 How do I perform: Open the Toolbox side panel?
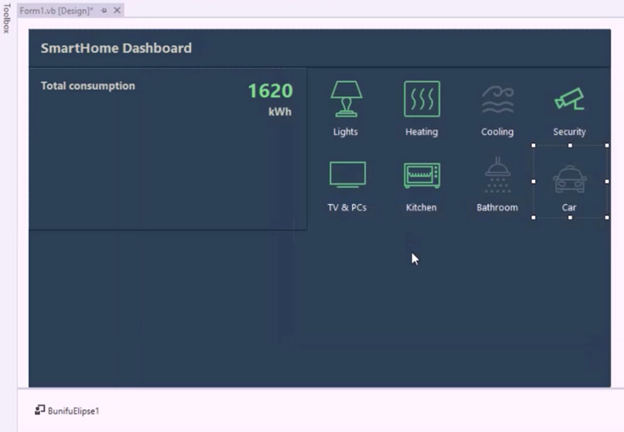click(6, 18)
